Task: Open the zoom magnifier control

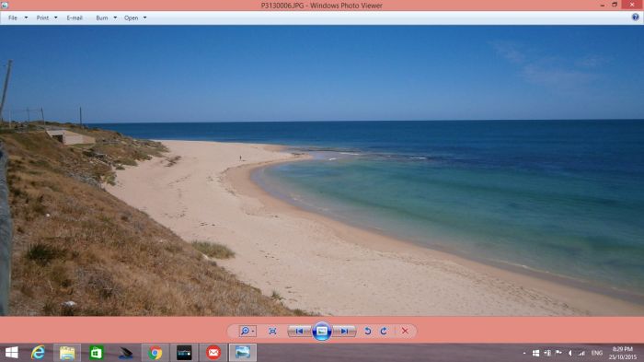Action: click(x=247, y=332)
